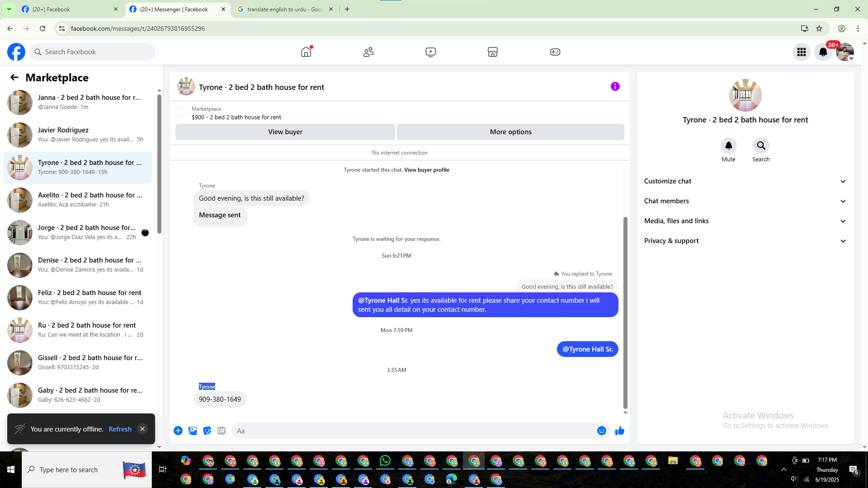868x488 pixels.
Task: Click the View buyer button
Action: tap(285, 132)
